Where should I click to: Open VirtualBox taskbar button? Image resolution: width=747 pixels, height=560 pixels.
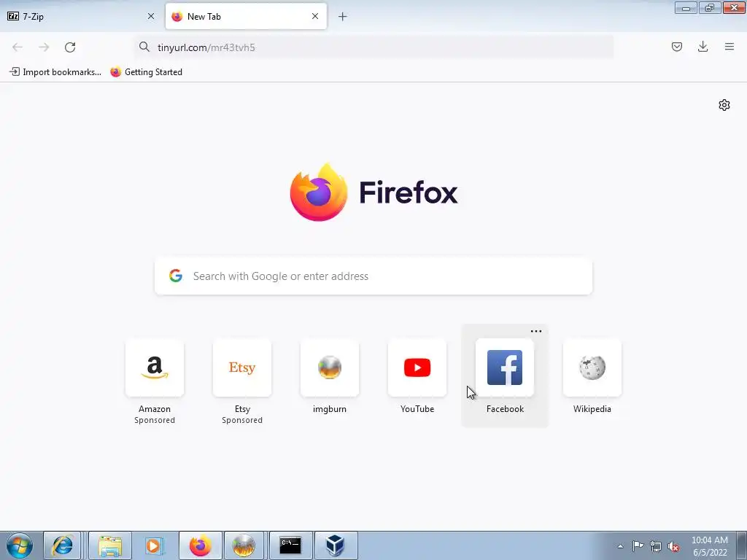336,545
